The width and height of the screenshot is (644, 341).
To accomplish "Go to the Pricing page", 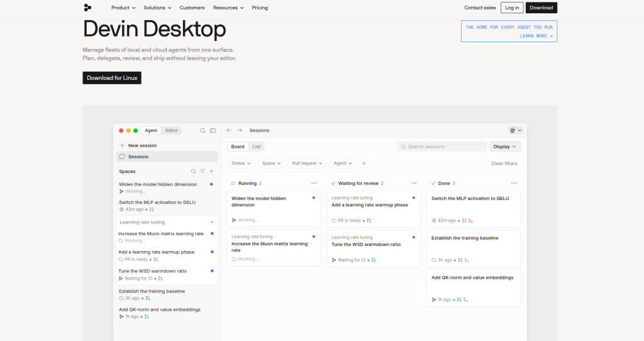I will pos(260,8).
